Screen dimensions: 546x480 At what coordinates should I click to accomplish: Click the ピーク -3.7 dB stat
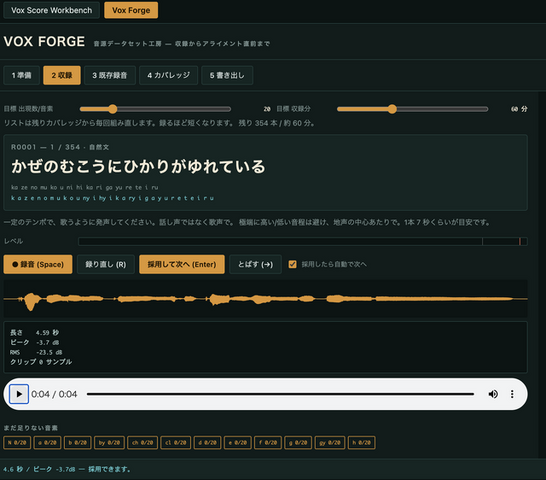coord(34,342)
